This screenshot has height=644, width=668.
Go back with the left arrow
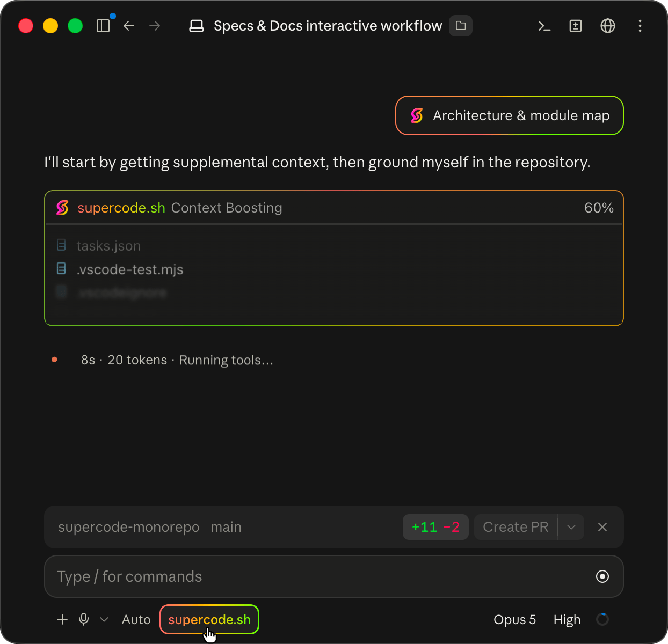(x=129, y=26)
